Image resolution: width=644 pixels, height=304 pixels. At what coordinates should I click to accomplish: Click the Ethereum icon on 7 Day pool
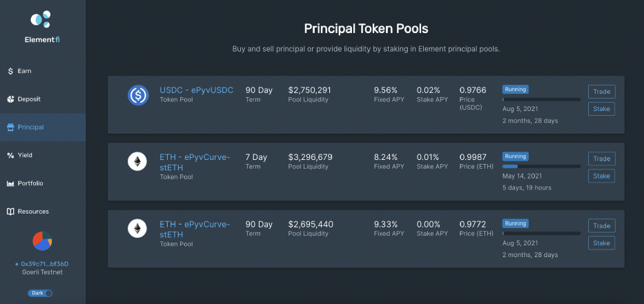click(138, 162)
